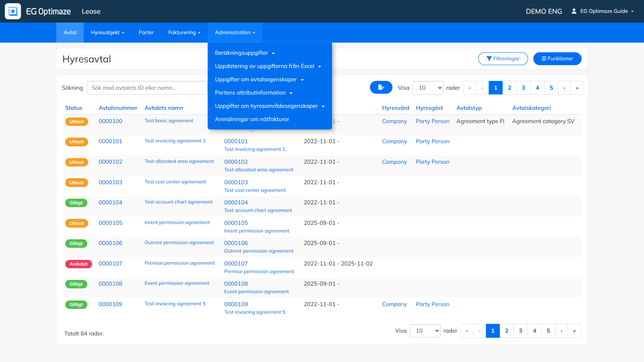Sort by Avtalsnummer column header
The height and width of the screenshot is (362, 644).
(x=118, y=108)
